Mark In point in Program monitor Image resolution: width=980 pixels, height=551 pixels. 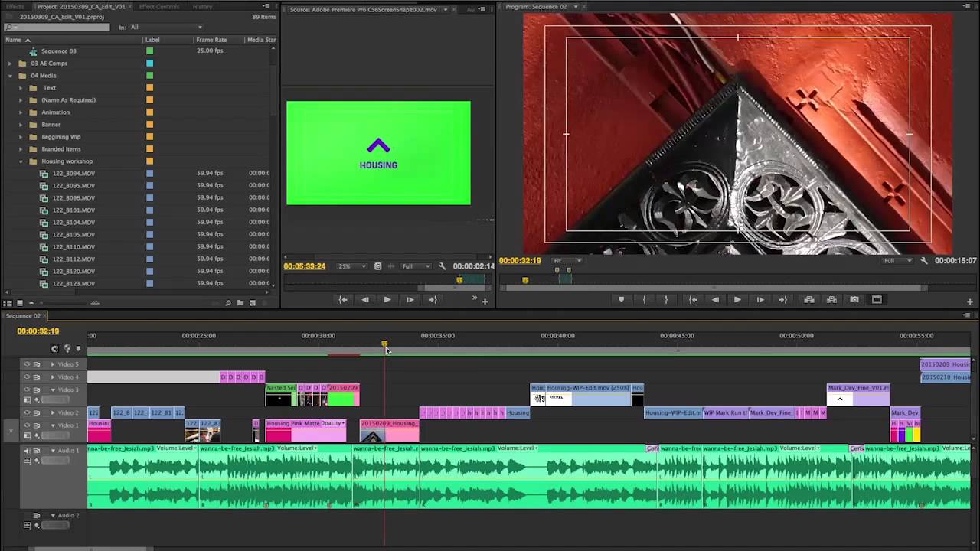click(x=644, y=300)
